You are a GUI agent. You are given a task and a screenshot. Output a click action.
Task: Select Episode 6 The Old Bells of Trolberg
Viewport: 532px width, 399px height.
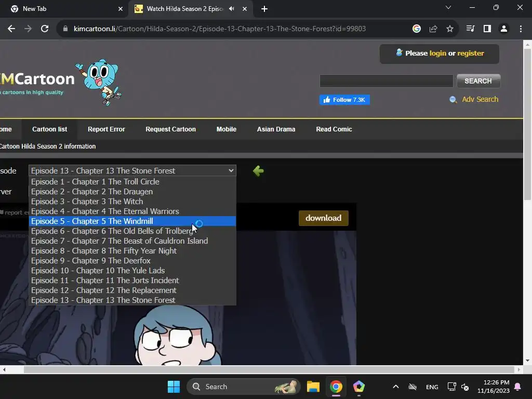pyautogui.click(x=132, y=231)
